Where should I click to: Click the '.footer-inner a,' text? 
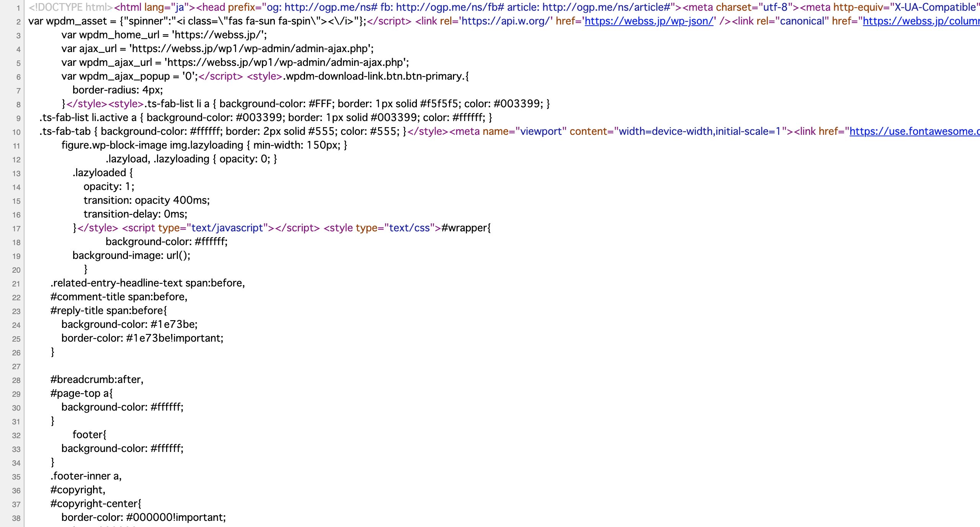[86, 476]
